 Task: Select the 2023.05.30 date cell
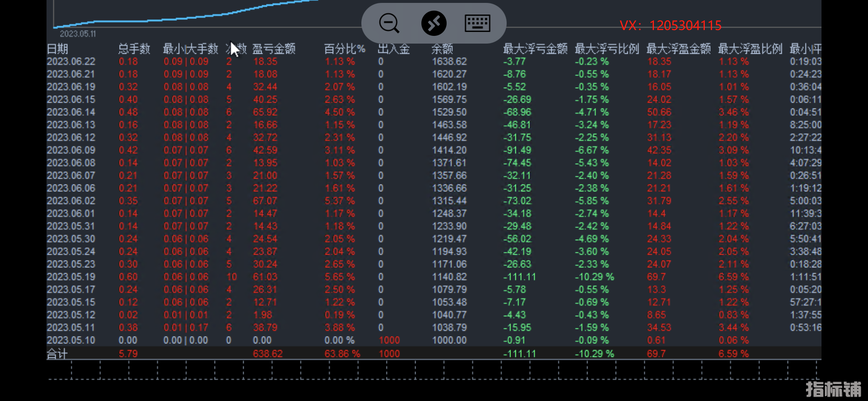click(x=71, y=239)
